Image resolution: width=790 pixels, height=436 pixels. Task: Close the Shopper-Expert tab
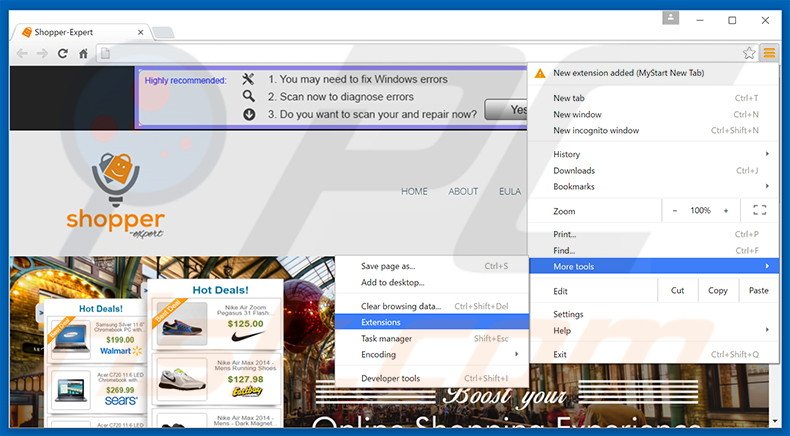click(141, 32)
